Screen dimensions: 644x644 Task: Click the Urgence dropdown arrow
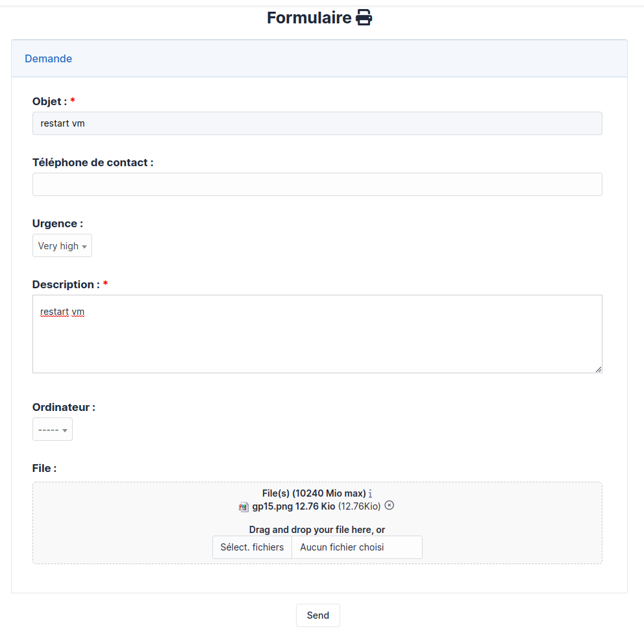click(84, 245)
